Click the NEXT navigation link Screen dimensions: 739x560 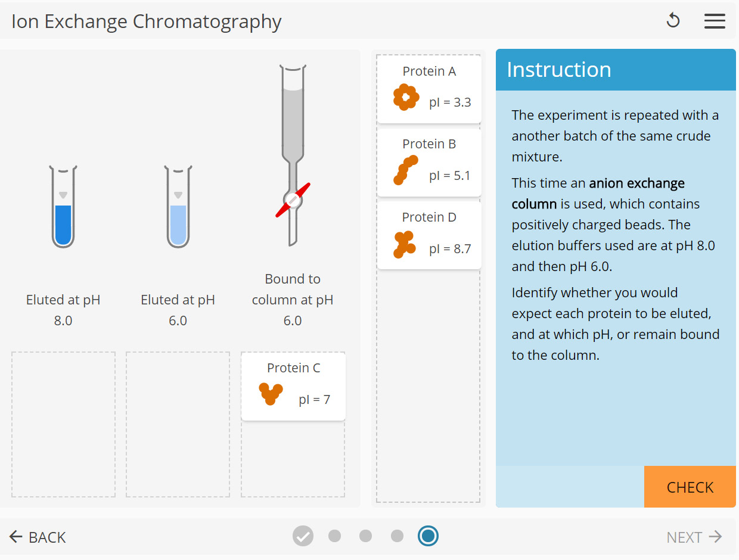pos(693,537)
